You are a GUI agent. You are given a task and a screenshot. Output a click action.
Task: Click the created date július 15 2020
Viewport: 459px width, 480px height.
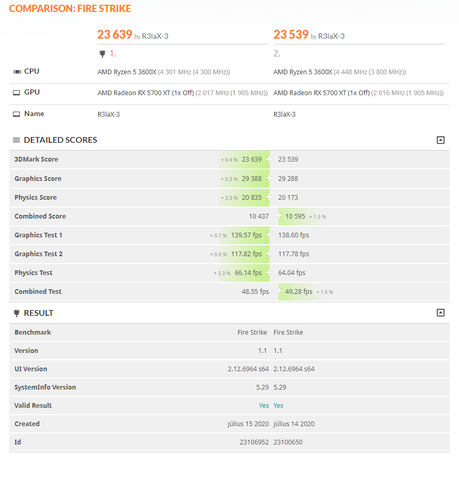click(x=248, y=424)
